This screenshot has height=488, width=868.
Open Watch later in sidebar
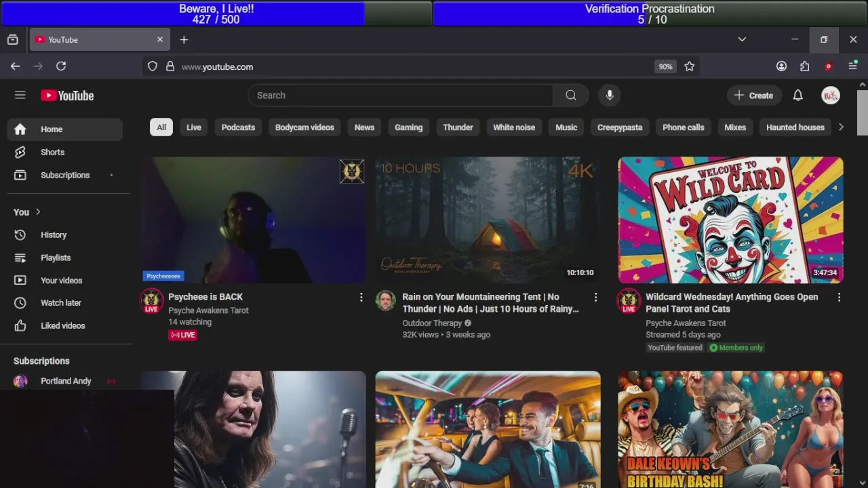tap(65, 303)
